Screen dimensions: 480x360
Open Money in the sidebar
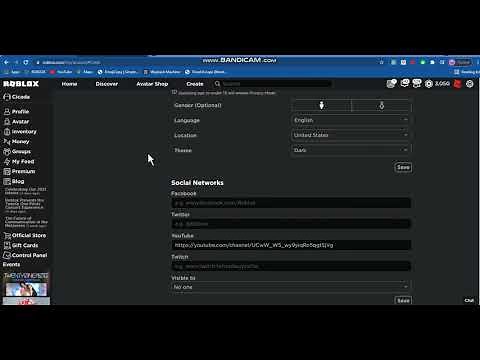(16, 142)
